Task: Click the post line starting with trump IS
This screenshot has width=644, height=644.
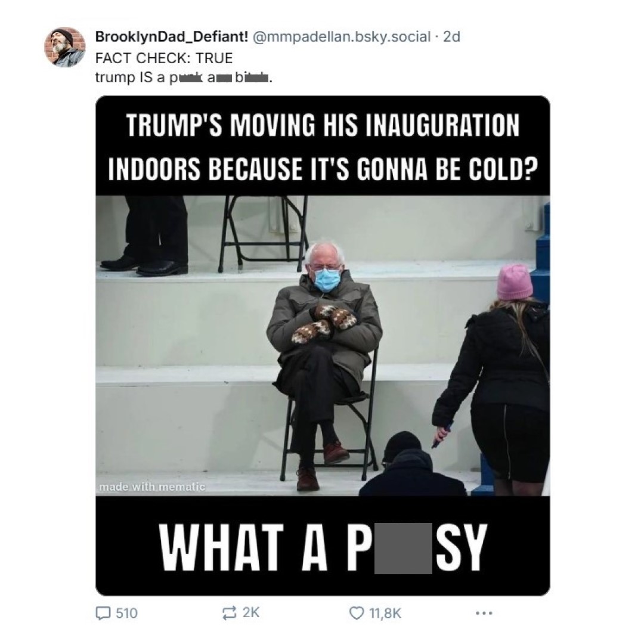Action: pyautogui.click(x=184, y=77)
